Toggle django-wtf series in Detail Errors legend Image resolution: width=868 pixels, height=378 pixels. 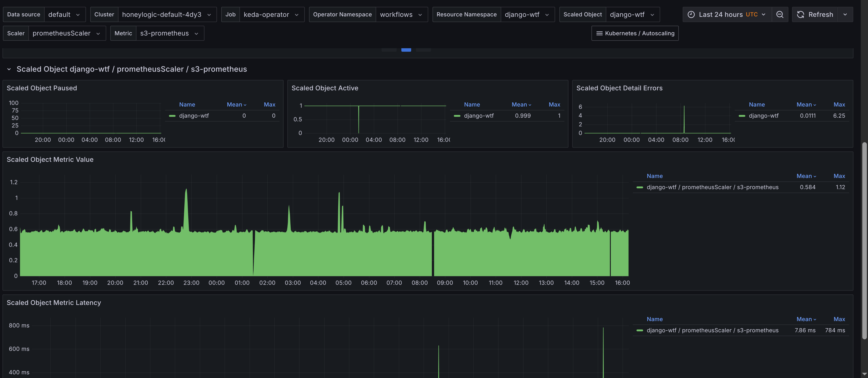pyautogui.click(x=764, y=116)
